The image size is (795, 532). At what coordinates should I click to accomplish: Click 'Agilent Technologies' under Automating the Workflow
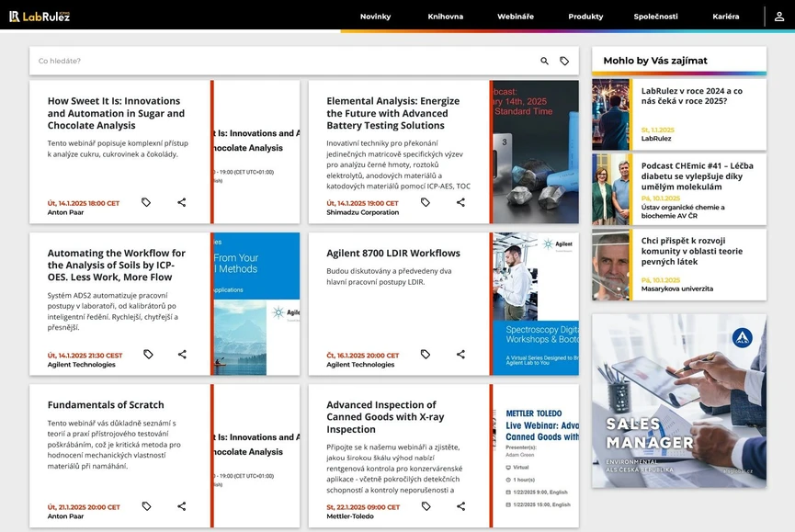(x=81, y=364)
